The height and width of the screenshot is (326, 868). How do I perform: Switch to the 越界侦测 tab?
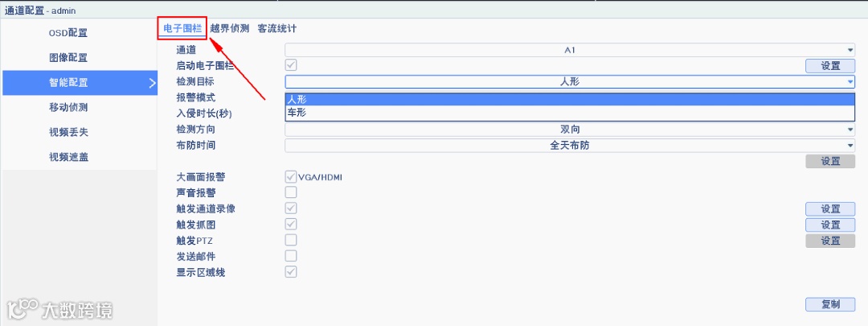[229, 28]
